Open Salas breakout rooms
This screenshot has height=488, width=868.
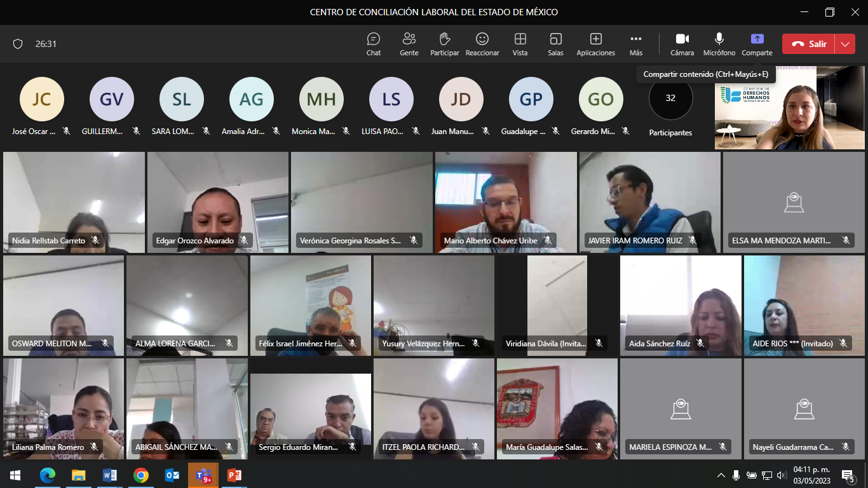(555, 44)
